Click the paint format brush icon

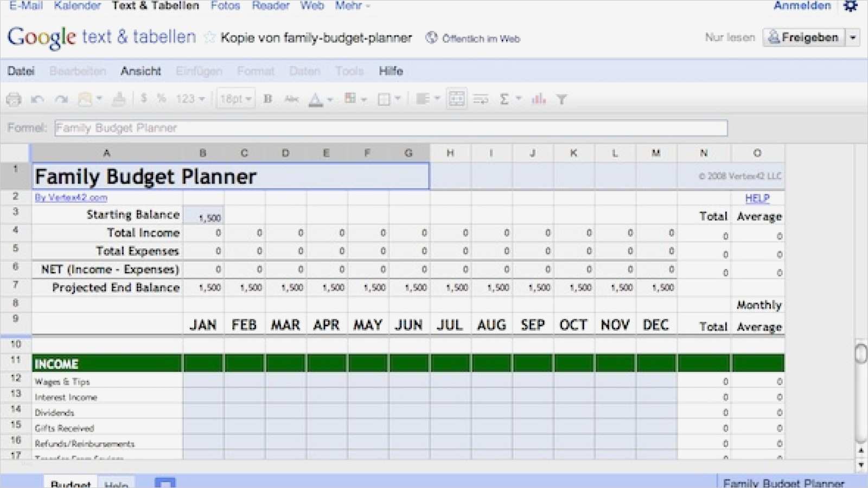tap(119, 99)
